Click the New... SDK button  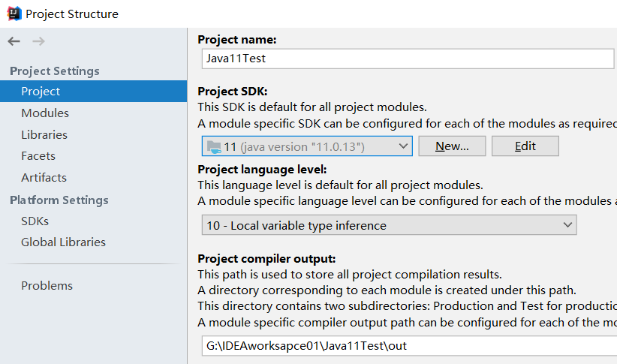(x=452, y=146)
